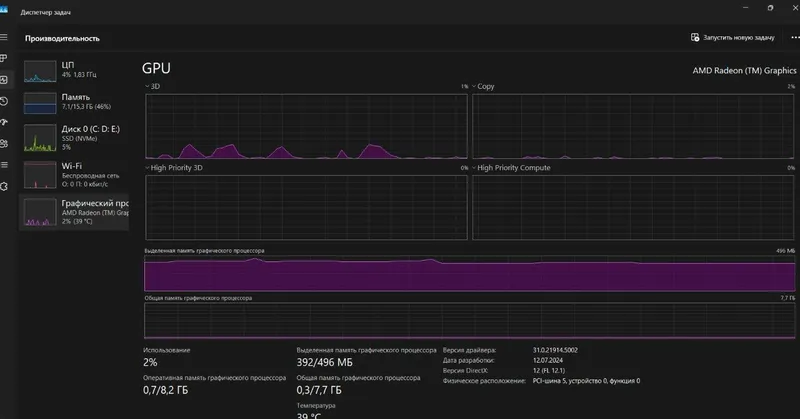This screenshot has height=419, width=800.
Task: Expand the 3D engine graph dropdown
Action: click(x=153, y=86)
